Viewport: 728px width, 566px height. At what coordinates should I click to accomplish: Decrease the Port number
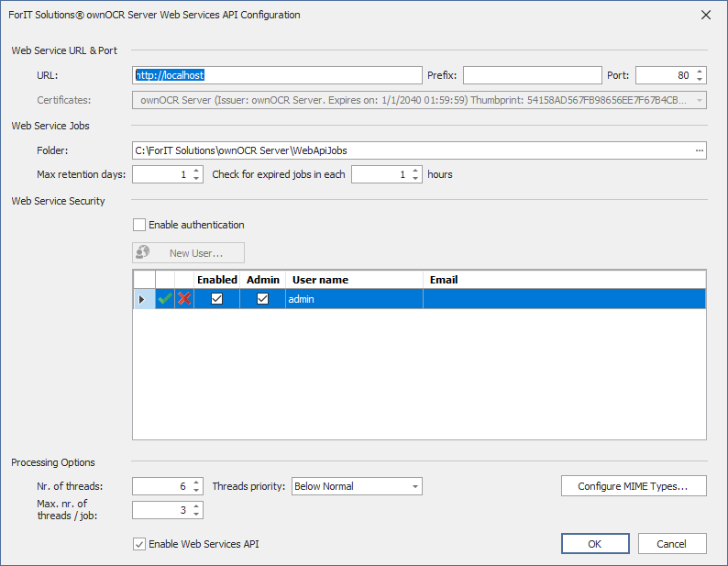(700, 80)
